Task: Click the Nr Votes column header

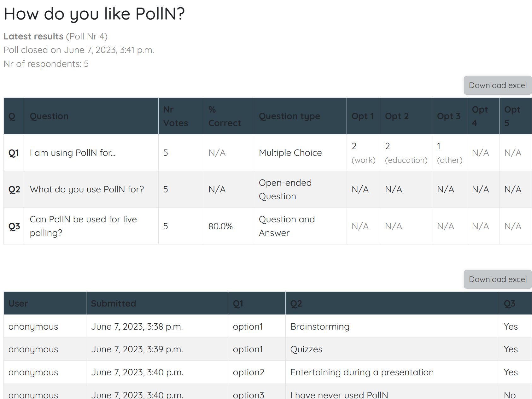Action: pos(176,116)
